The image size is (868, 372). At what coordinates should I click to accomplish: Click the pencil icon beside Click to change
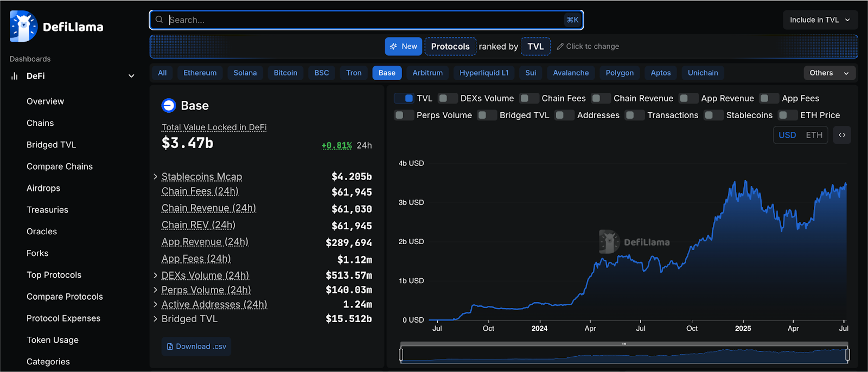click(x=560, y=47)
